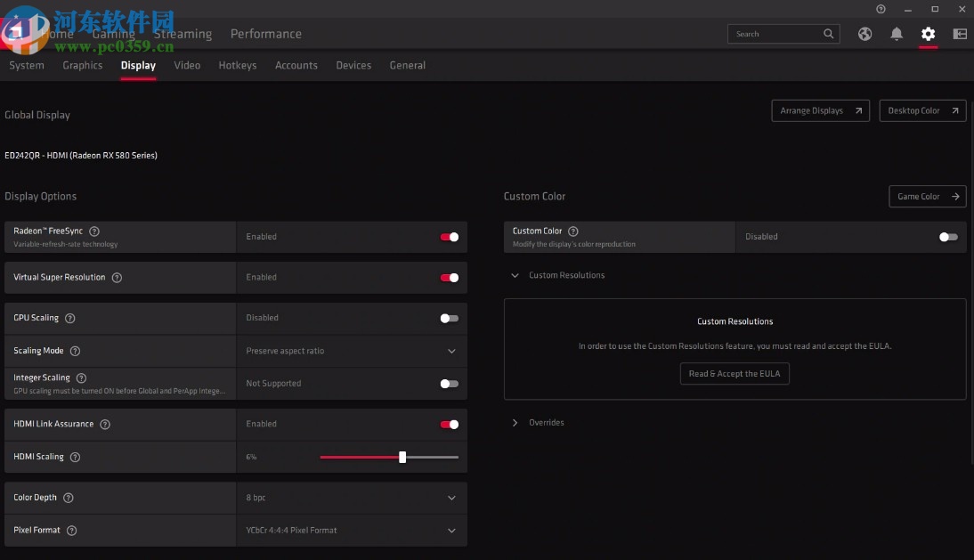
Task: Disable the Radeon FreeSync toggle
Action: pos(449,237)
